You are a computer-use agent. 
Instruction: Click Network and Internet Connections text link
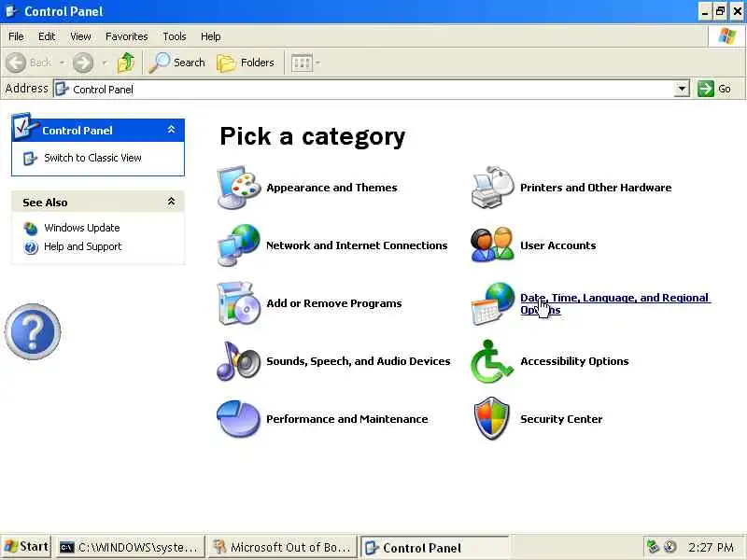pos(357,245)
